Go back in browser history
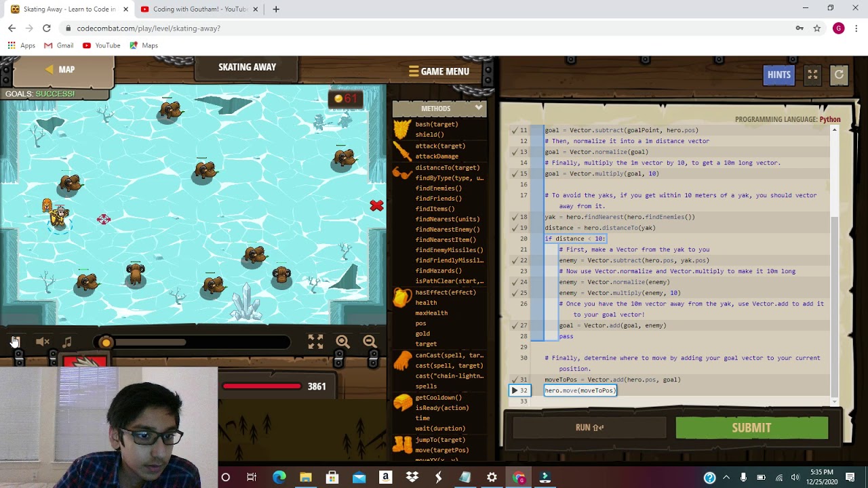This screenshot has width=868, height=488. (12, 28)
